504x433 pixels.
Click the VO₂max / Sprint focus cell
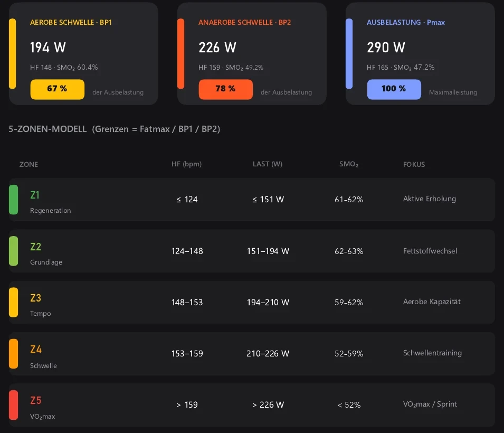pos(430,404)
